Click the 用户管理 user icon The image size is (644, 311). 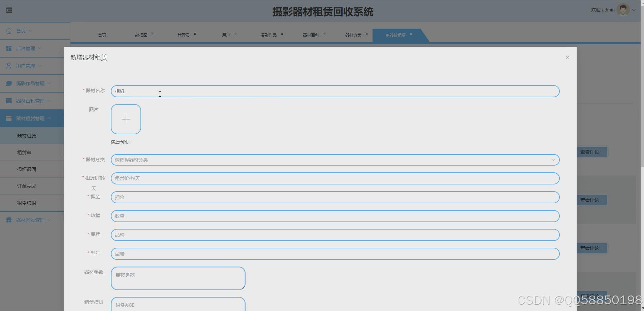point(9,66)
